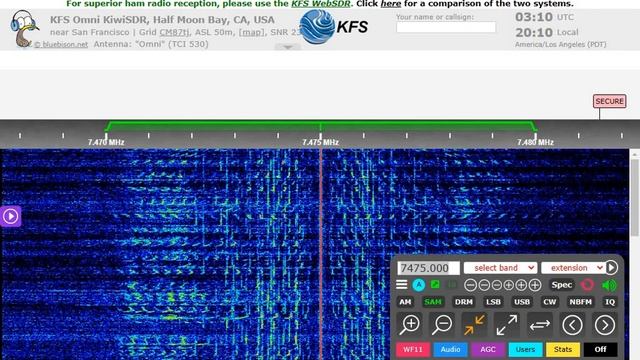
Task: Switch to the Users tab
Action: (x=525, y=349)
